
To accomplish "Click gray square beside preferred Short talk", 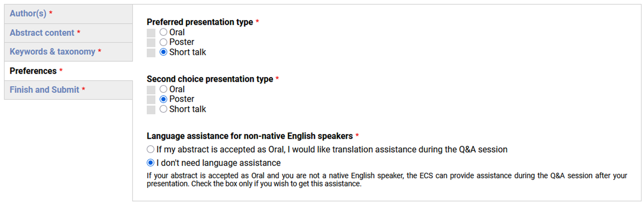I will [151, 53].
